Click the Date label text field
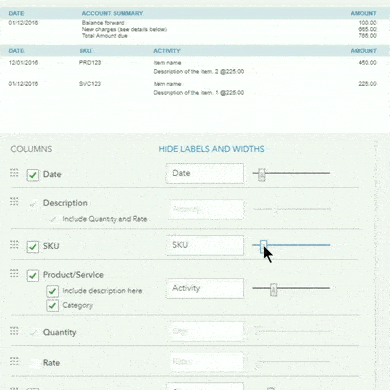 coord(205,173)
